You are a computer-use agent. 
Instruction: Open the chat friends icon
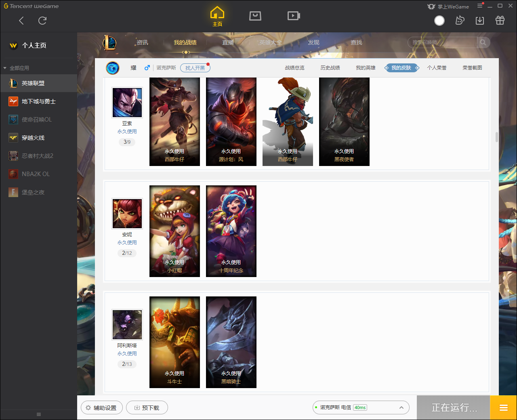[x=460, y=20]
